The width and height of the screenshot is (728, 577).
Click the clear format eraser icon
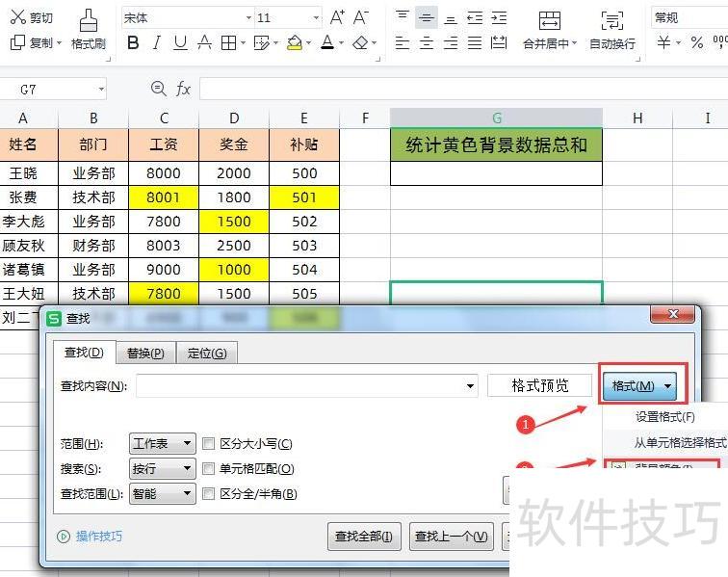click(360, 42)
